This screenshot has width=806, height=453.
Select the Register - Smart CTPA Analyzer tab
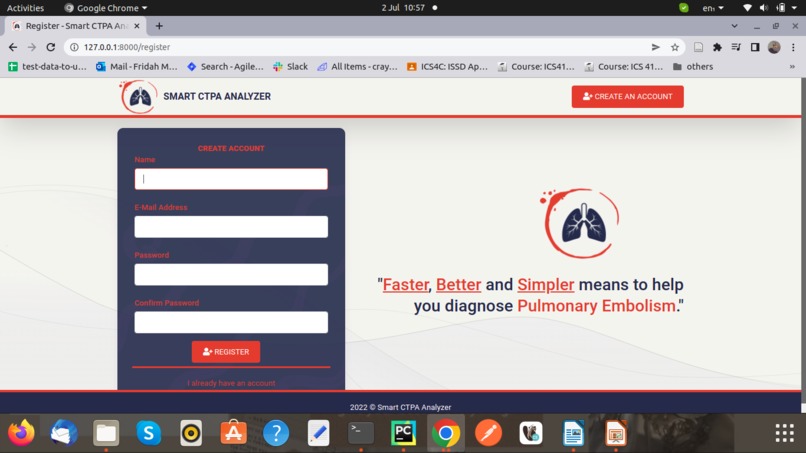(x=76, y=26)
